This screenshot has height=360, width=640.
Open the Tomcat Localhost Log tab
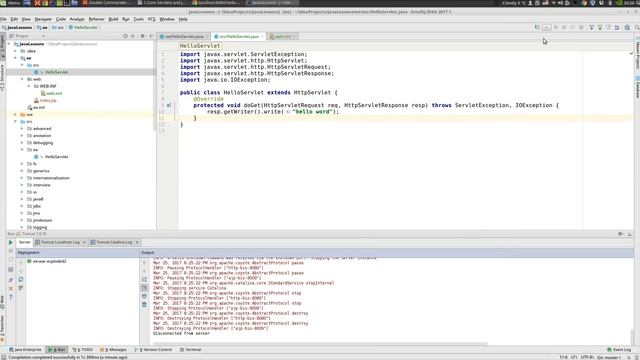pyautogui.click(x=60, y=242)
